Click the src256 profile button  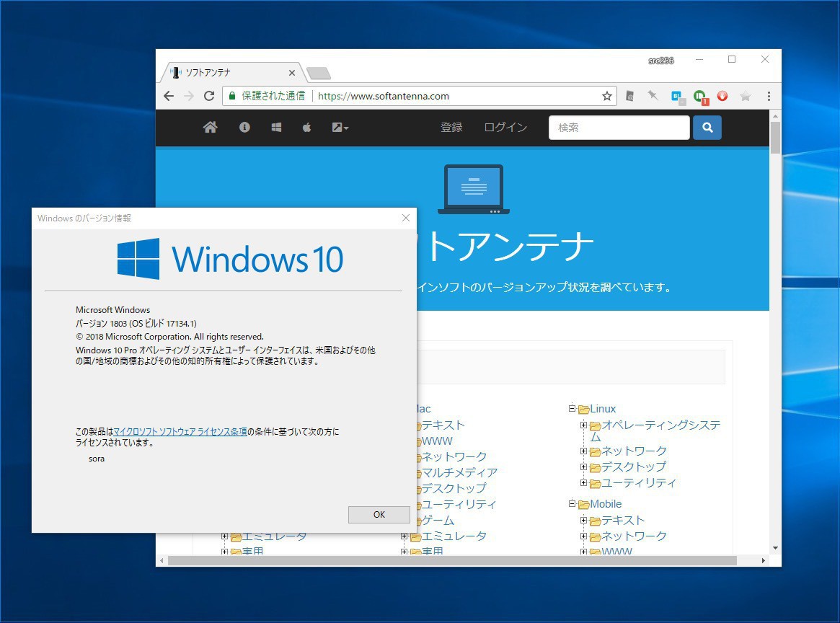click(661, 61)
